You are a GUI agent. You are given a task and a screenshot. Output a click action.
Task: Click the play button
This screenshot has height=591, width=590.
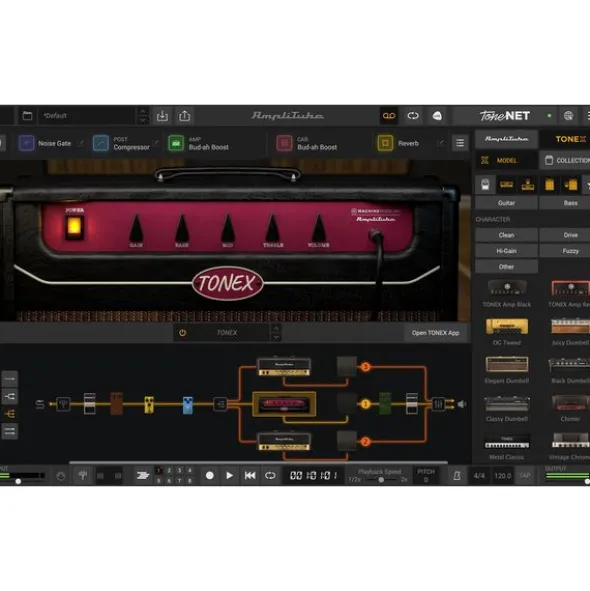[229, 476]
